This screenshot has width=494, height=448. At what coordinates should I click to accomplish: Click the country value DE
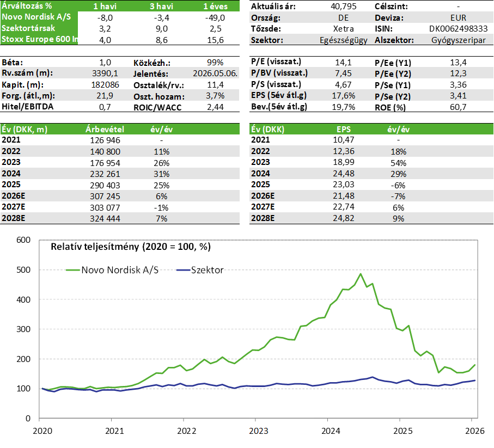pos(343,18)
